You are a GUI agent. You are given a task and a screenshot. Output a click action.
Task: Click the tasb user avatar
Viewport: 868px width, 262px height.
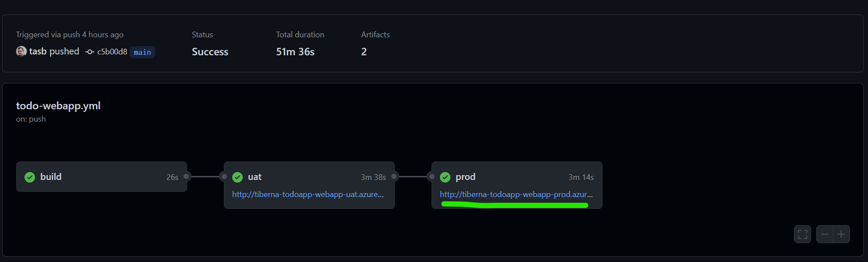[21, 51]
